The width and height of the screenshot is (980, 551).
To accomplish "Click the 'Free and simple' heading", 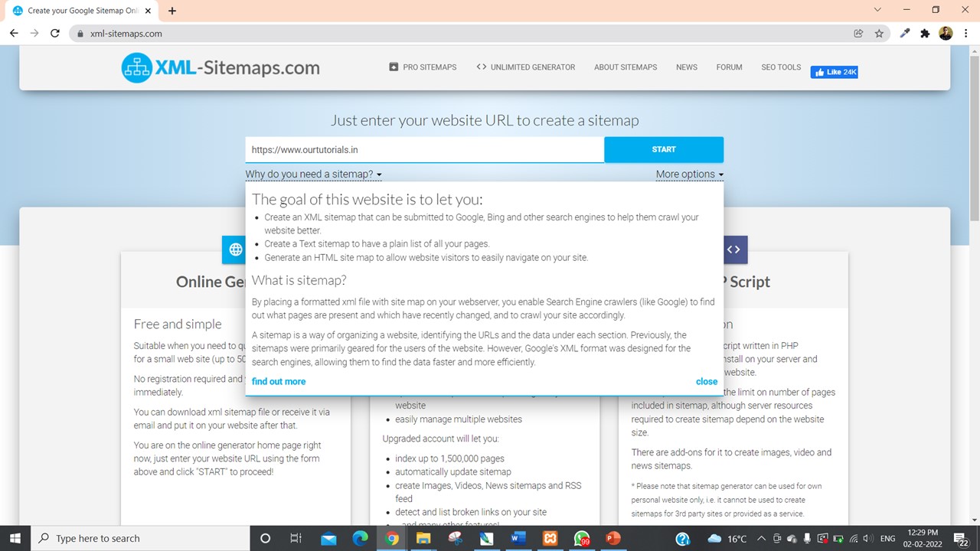I will tap(178, 324).
